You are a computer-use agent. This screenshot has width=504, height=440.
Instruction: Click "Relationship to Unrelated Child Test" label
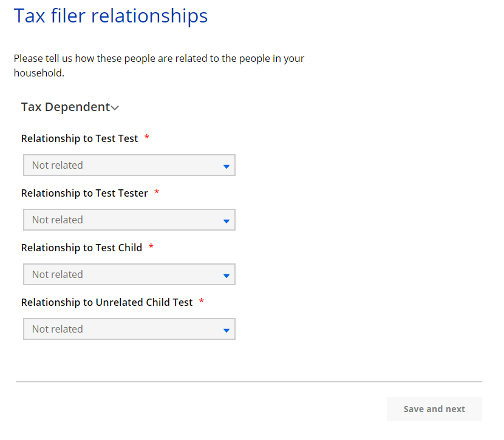107,302
